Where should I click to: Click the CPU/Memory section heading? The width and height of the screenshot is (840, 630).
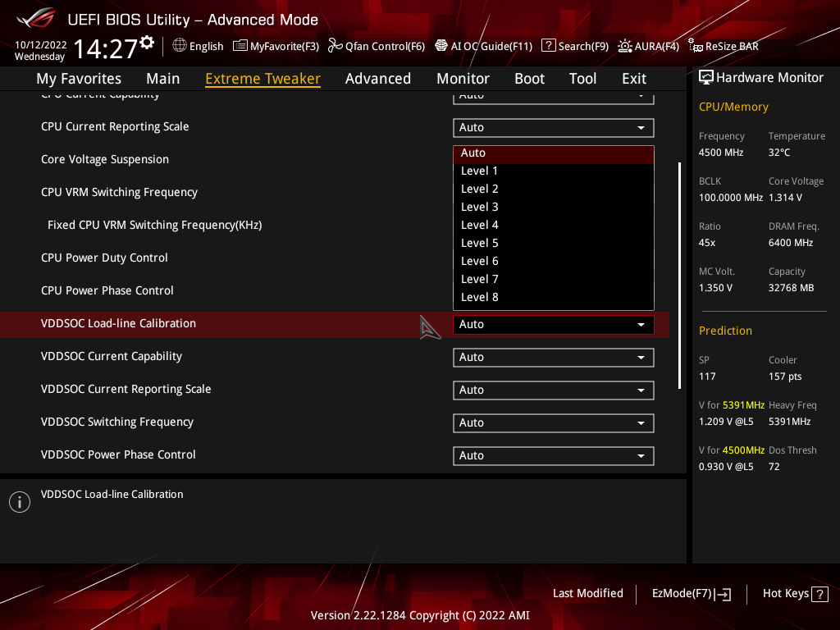click(733, 107)
